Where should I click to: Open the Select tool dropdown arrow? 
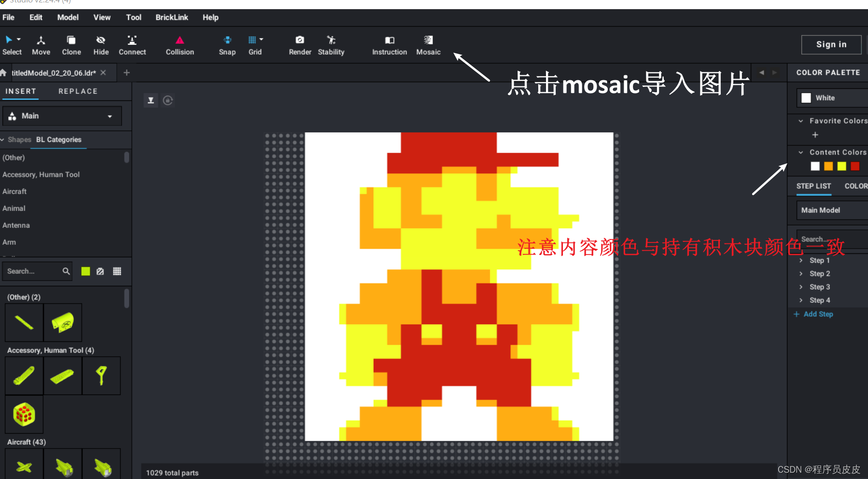click(19, 40)
